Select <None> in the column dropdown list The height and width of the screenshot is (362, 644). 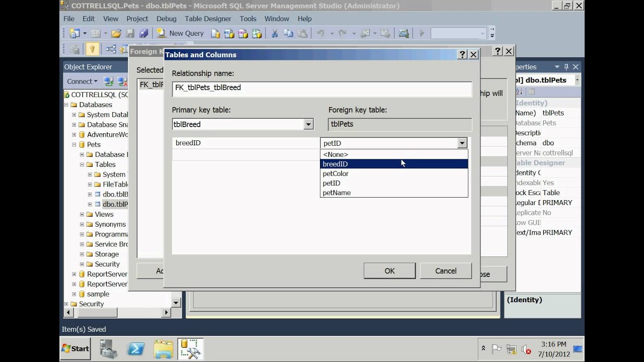tap(394, 154)
